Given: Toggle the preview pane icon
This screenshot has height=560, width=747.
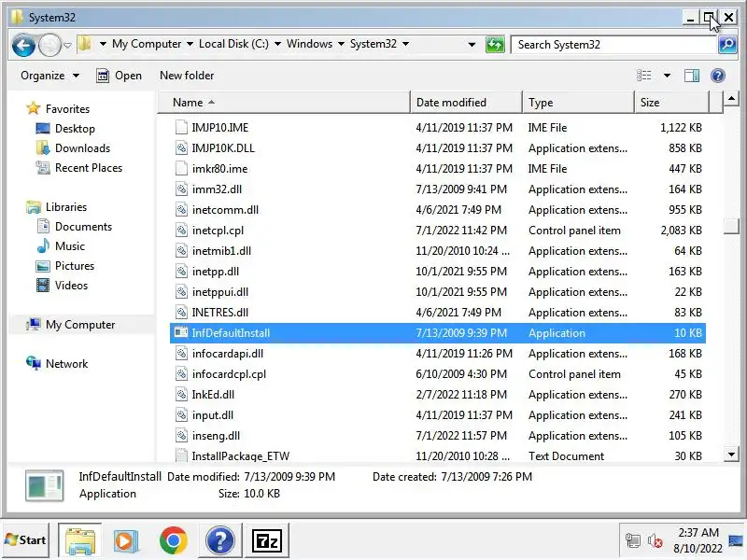Looking at the screenshot, I should tap(692, 76).
